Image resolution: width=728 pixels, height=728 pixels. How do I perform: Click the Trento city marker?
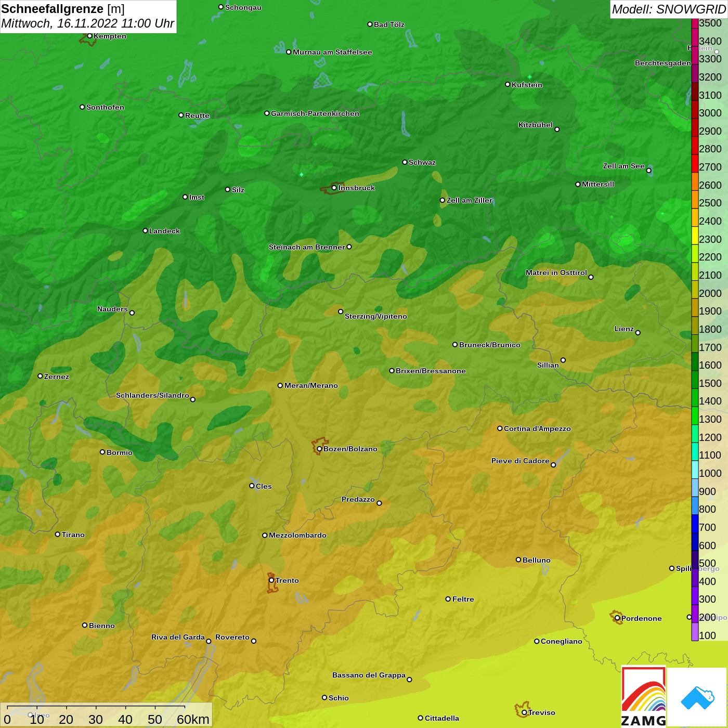pyautogui.click(x=271, y=580)
